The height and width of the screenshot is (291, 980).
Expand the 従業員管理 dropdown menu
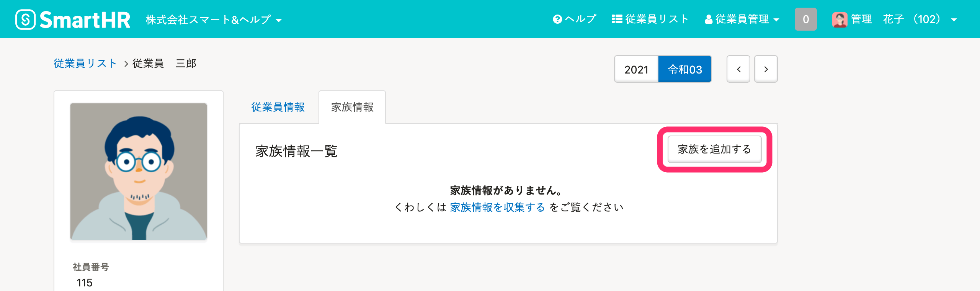pos(742,19)
